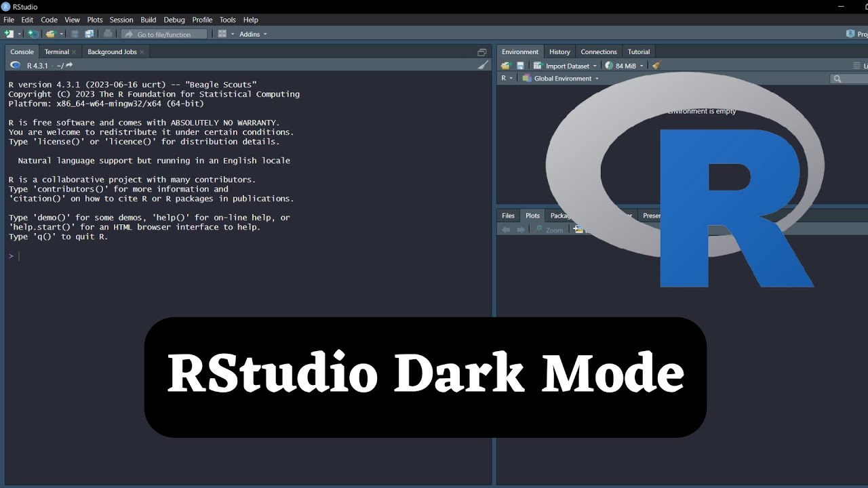Open the Edit menu

point(27,20)
